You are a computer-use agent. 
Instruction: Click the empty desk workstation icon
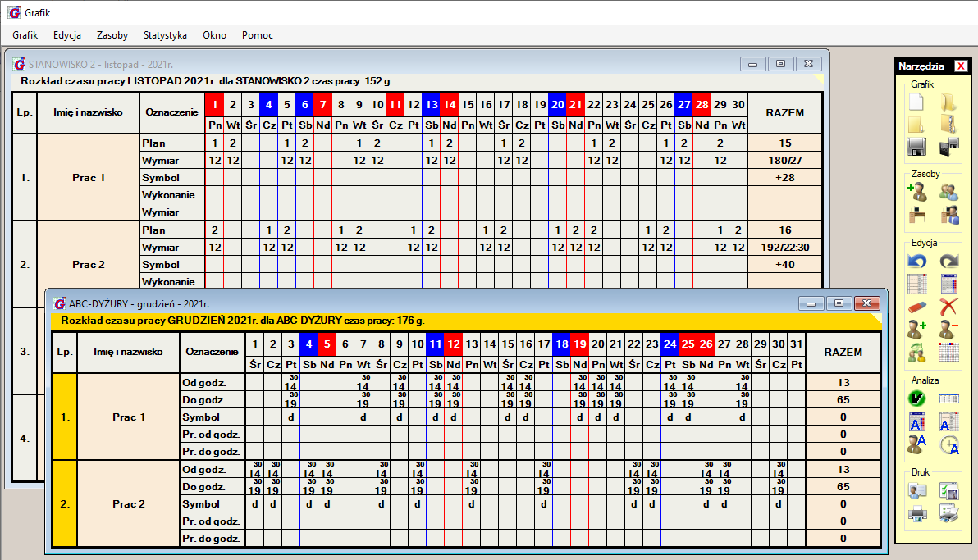pyautogui.click(x=916, y=216)
